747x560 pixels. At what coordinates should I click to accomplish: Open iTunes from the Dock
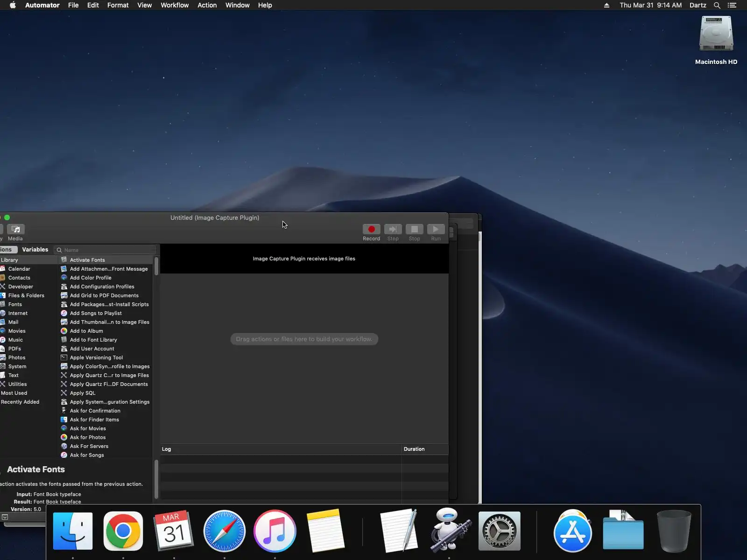click(x=275, y=531)
